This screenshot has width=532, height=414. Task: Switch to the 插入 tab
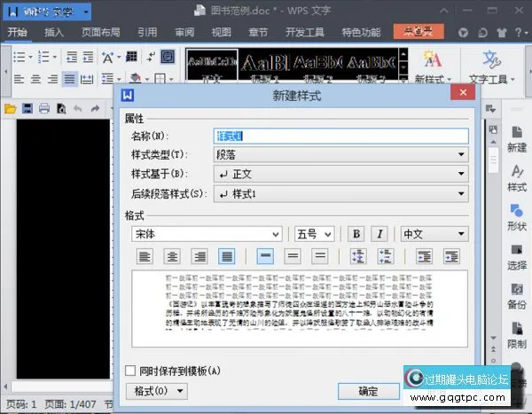click(x=54, y=32)
